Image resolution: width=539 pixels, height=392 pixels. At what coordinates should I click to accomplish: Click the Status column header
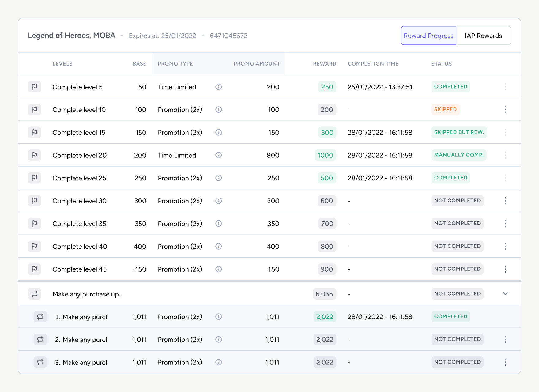pyautogui.click(x=441, y=64)
